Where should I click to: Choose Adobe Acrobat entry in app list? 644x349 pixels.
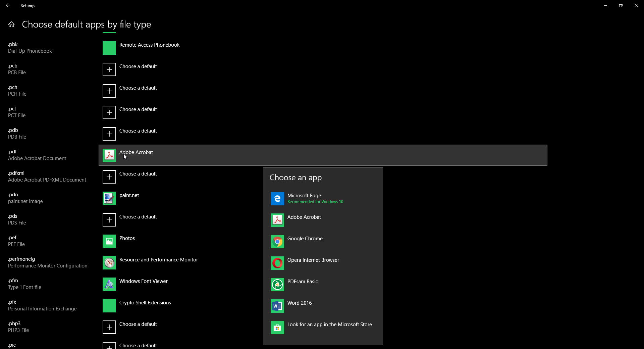[323, 220]
